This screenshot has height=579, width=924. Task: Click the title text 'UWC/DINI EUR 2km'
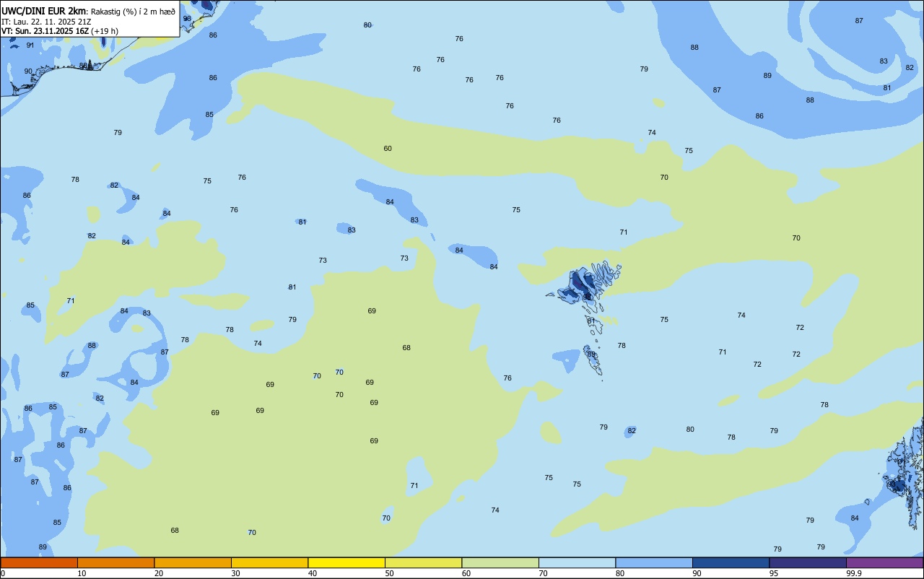[43, 11]
